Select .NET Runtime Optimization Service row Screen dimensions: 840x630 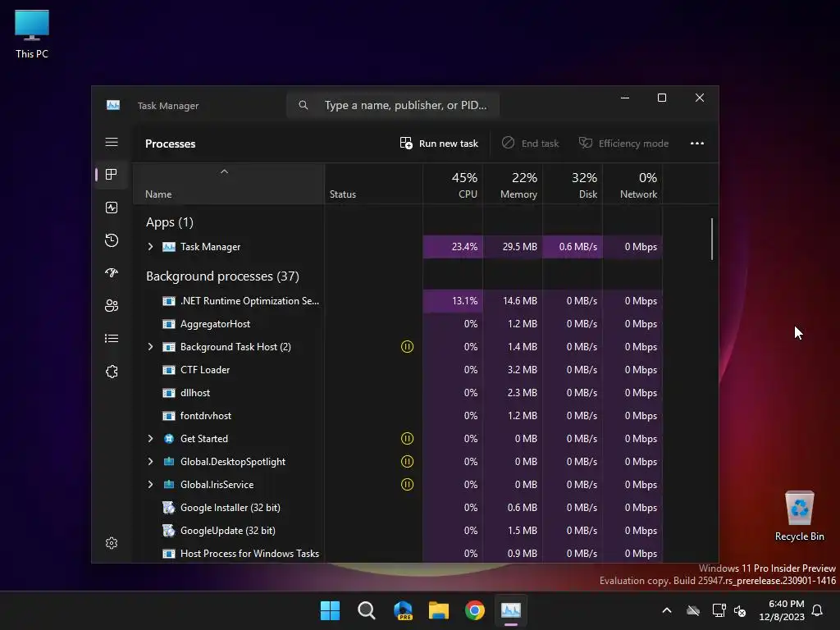398,300
